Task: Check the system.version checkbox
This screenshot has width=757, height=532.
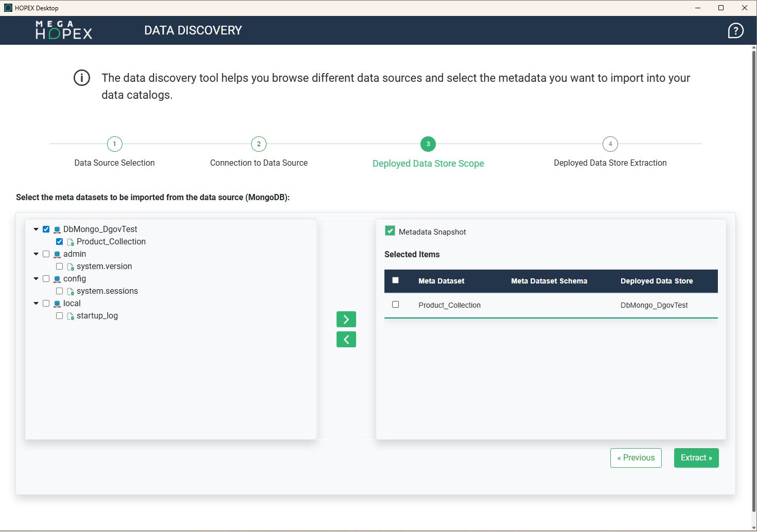Action: (60, 267)
